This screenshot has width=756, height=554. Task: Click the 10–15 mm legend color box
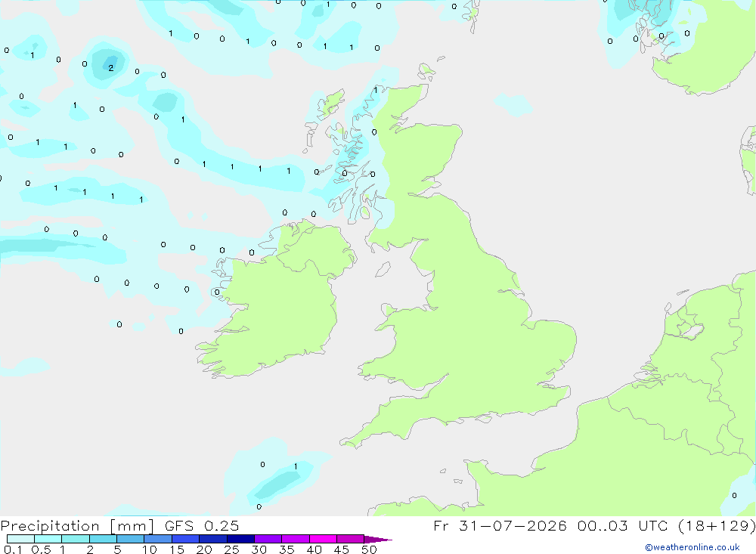click(x=158, y=539)
